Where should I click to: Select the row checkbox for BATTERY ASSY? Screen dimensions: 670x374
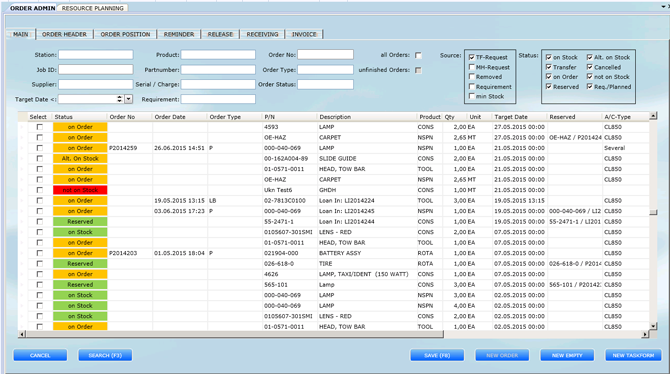(40, 253)
